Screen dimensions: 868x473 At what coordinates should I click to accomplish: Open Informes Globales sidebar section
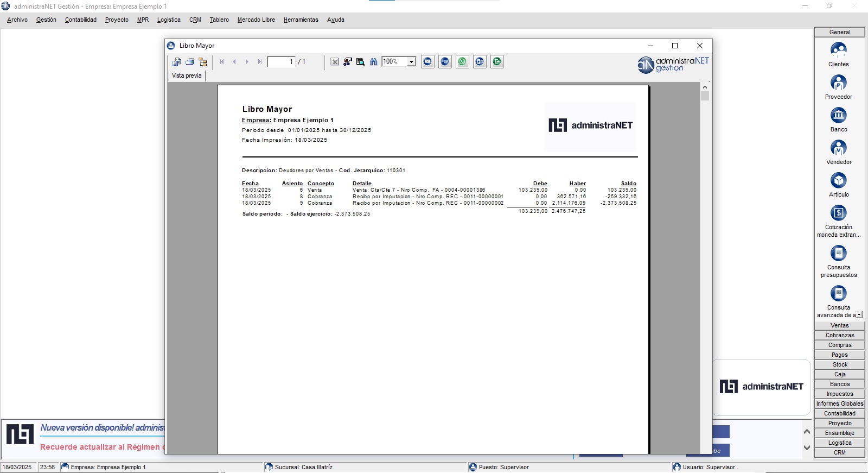click(840, 403)
